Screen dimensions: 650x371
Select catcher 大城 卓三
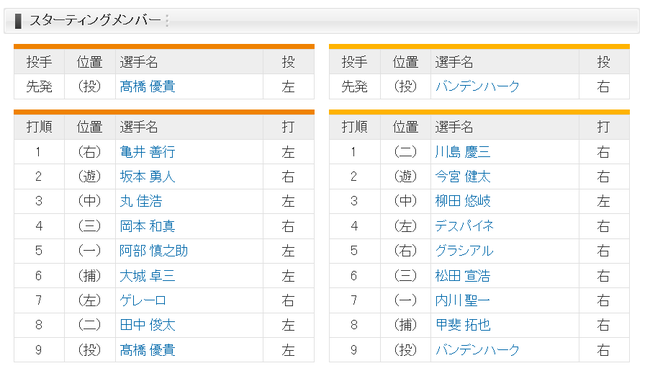[147, 276]
